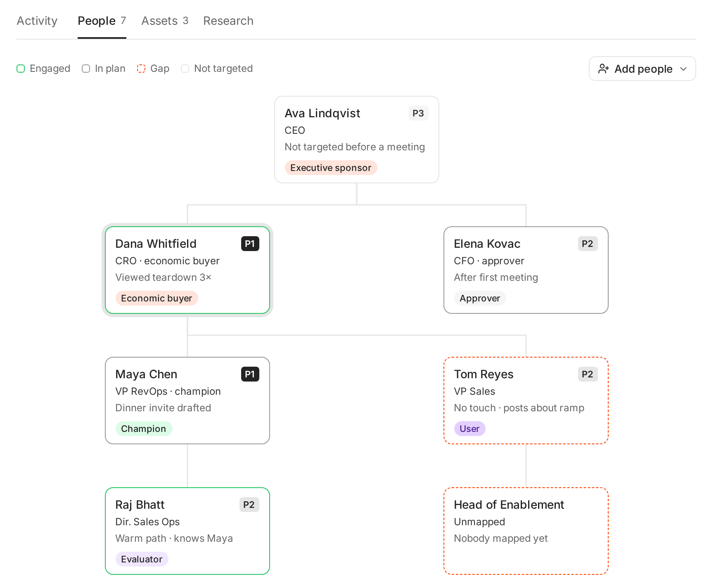Click the Raj Bhatt name

point(140,505)
